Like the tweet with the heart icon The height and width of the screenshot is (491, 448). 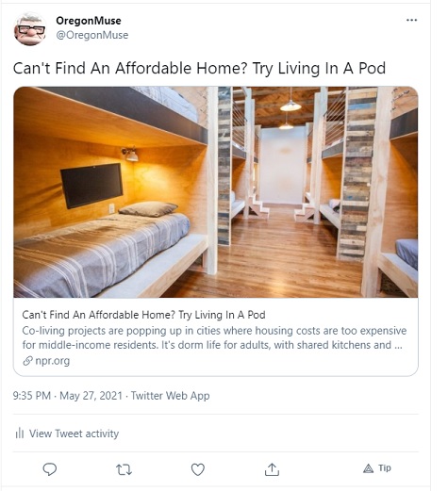198,469
